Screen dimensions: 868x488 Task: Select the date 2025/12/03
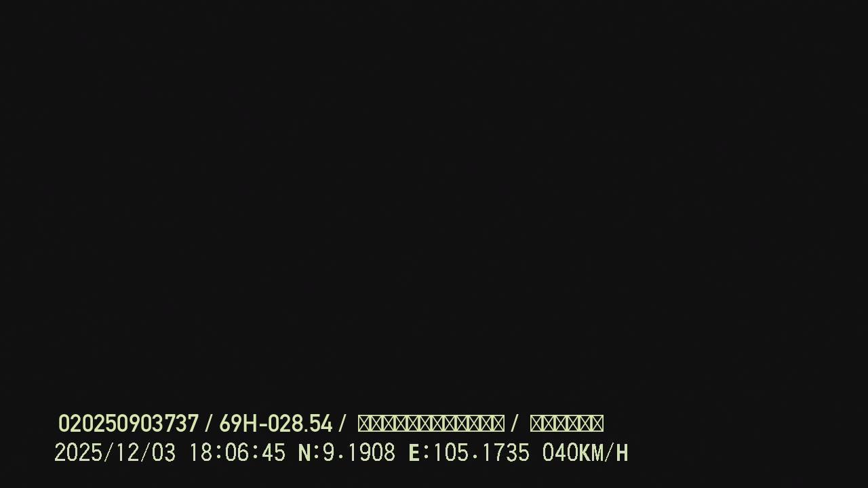115,453
